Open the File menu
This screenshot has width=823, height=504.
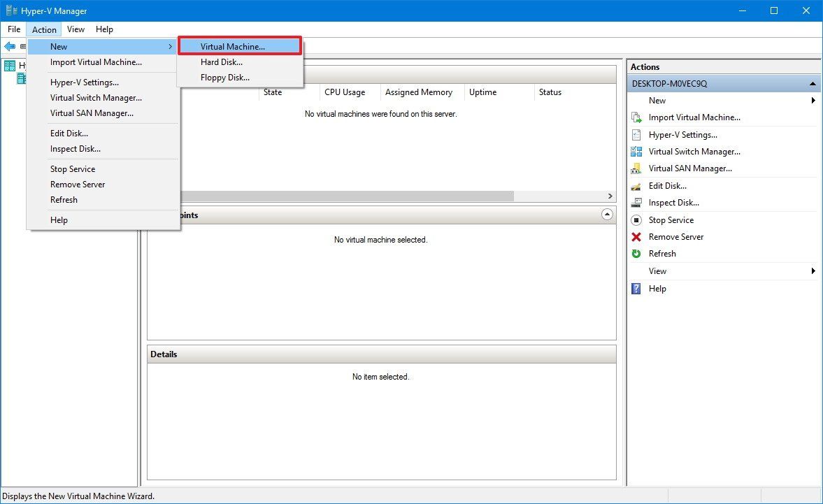point(13,29)
